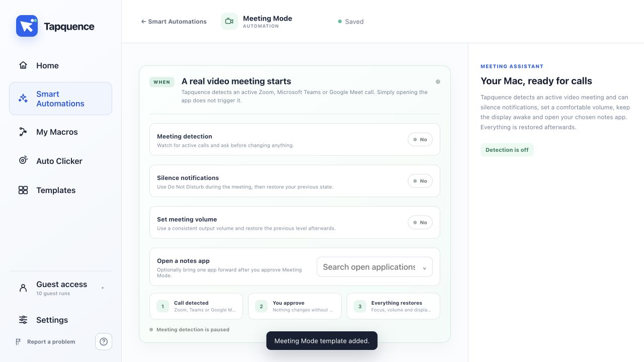Click the step 1 Call detected badge

pyautogui.click(x=163, y=306)
